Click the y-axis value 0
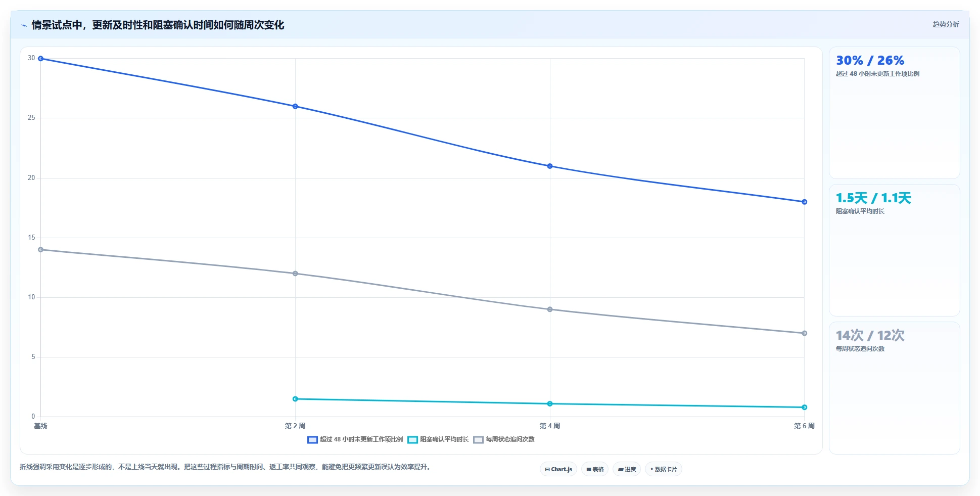The width and height of the screenshot is (980, 496). (x=33, y=417)
